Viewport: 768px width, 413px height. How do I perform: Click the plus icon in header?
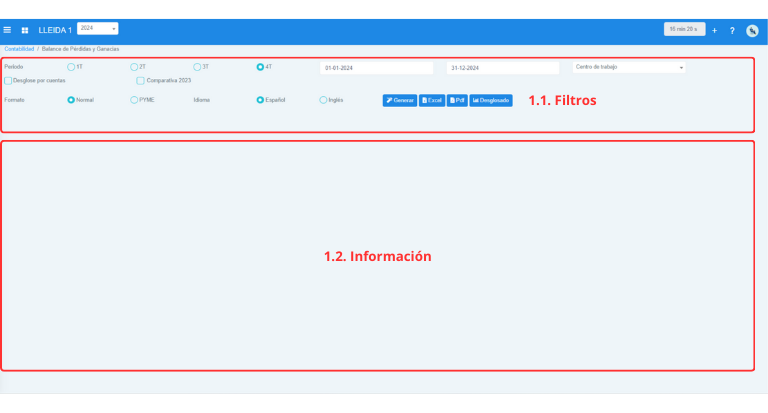click(715, 30)
